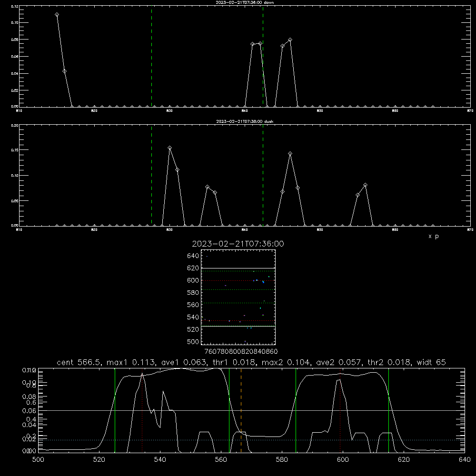Click the green vertical line near 585 in bottom plot
Screen dimensions: 476x476
296,410
